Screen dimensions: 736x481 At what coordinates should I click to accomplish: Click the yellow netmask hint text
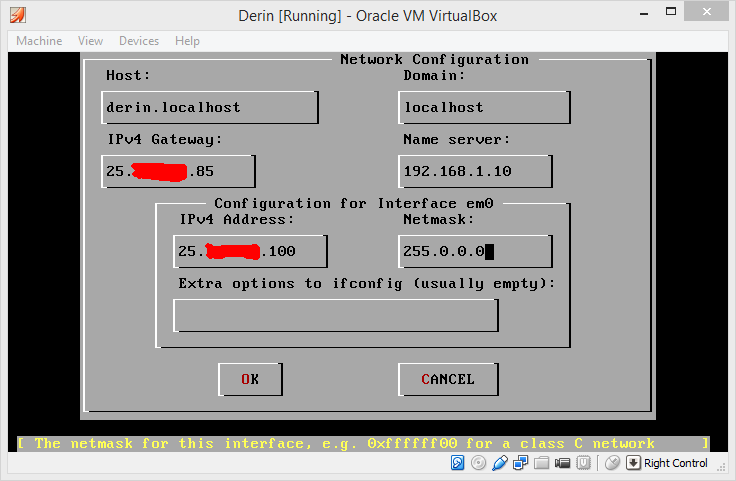coord(345,443)
